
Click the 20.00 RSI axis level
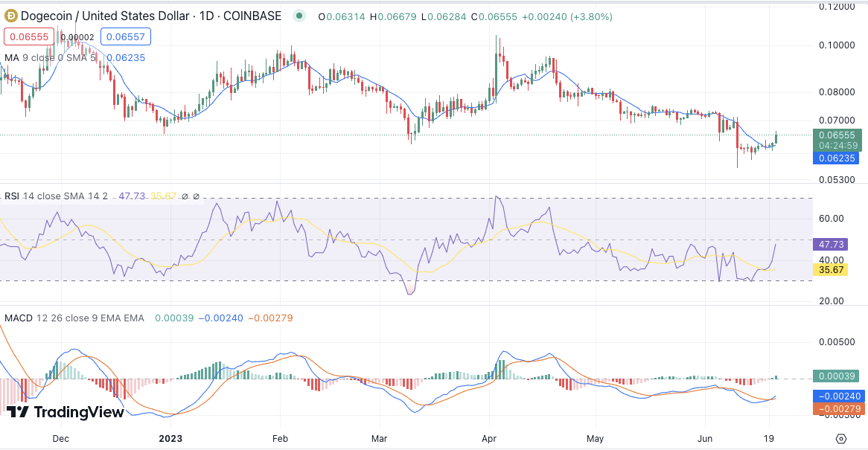[x=831, y=301]
